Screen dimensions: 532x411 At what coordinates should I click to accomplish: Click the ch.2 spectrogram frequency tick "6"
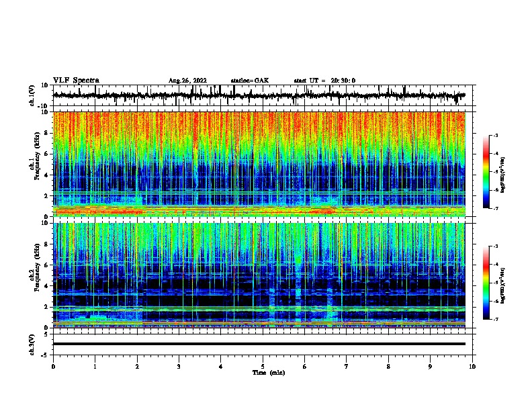point(46,265)
